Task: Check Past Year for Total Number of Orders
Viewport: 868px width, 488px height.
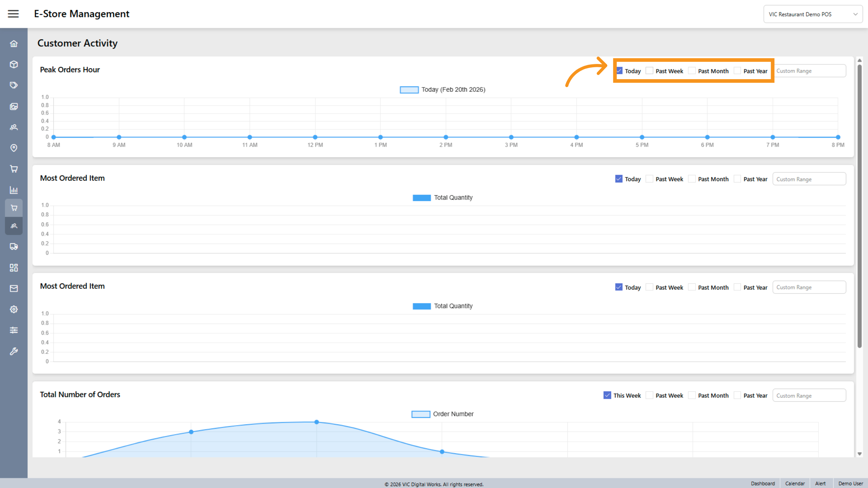Action: click(737, 395)
